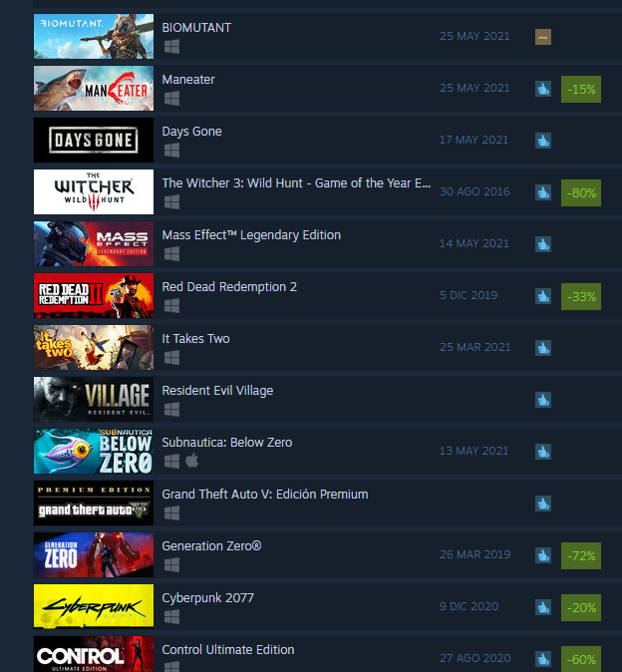Select the -15% discount badge on Maneater
Viewport: 622px width, 672px height.
(581, 89)
